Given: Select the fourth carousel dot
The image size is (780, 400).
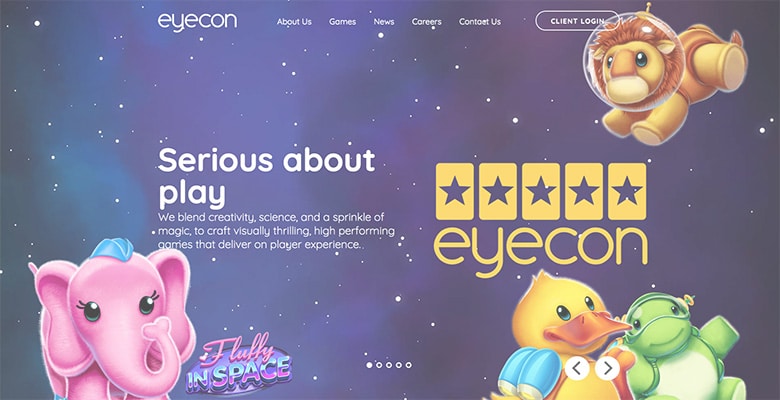Looking at the screenshot, I should click(398, 365).
